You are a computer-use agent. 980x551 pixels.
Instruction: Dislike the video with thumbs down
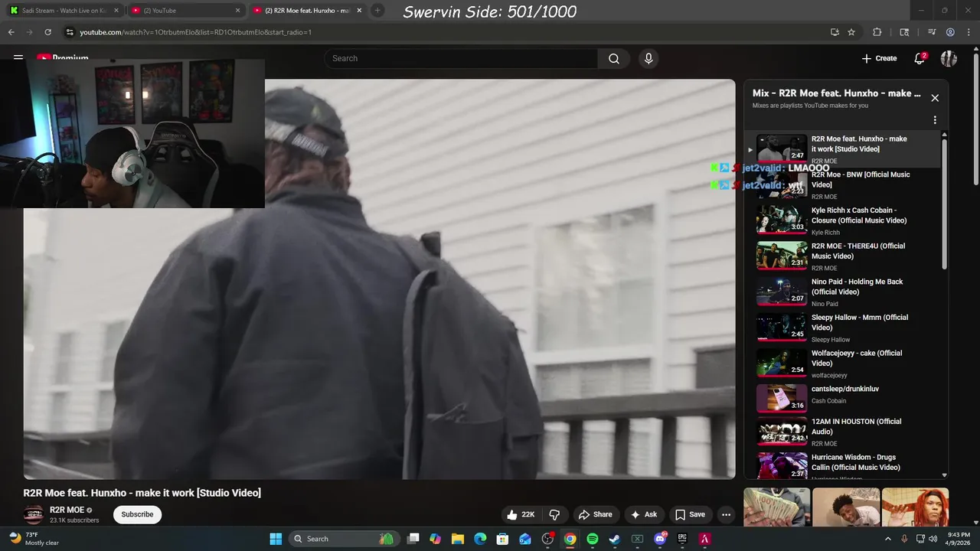(554, 514)
